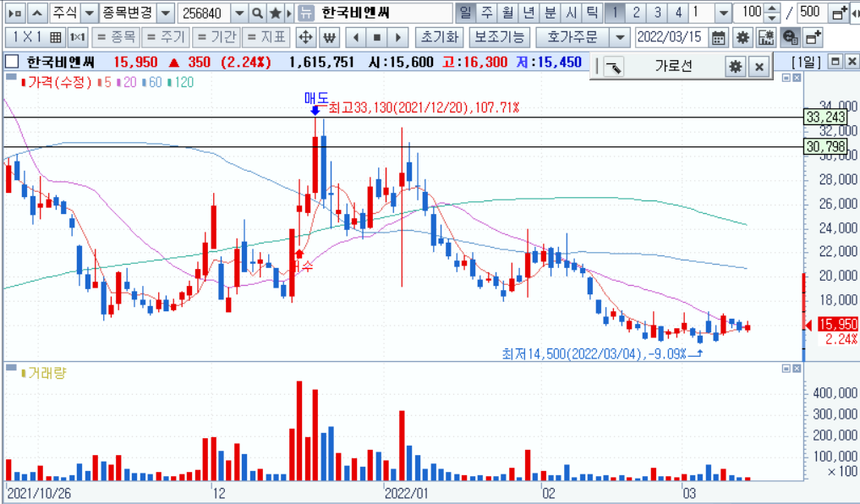Tick the checkbox beside 한국비엔씨 info bar
The width and height of the screenshot is (860, 504).
pos(12,62)
